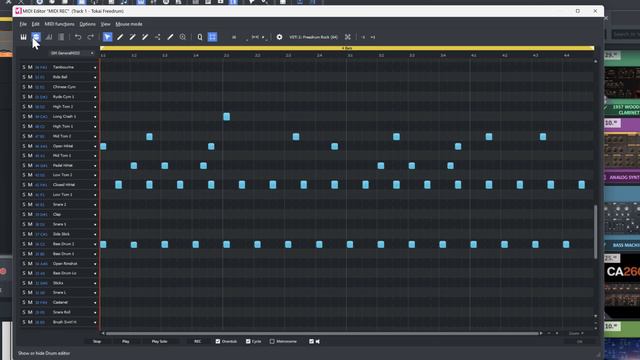This screenshot has width=640, height=360.
Task: Open quantize settings gear icon
Action: pyautogui.click(x=279, y=37)
